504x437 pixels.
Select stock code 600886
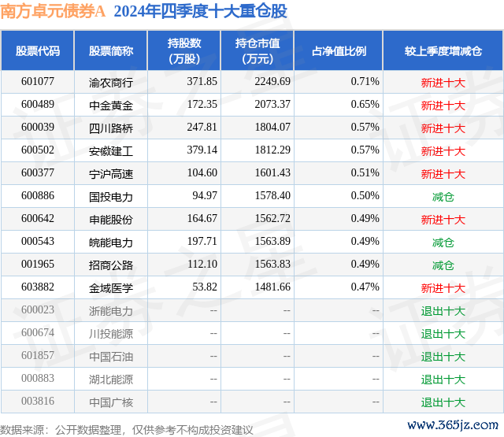(38, 196)
